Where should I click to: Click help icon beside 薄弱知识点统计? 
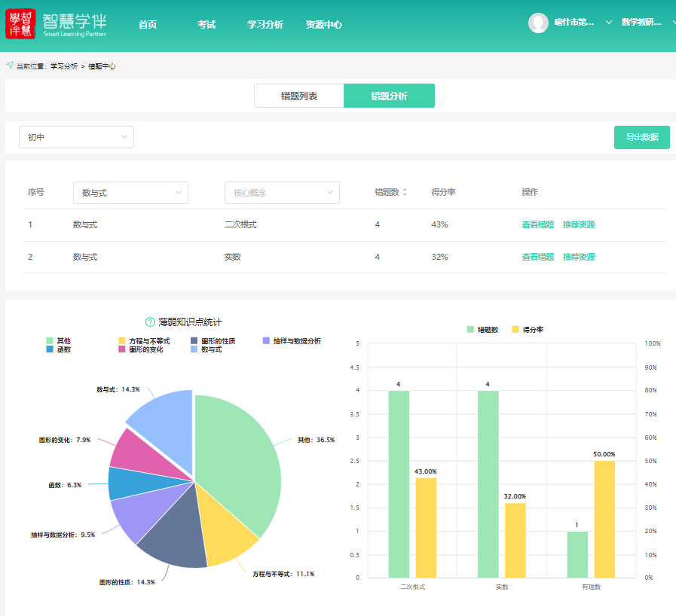[149, 322]
